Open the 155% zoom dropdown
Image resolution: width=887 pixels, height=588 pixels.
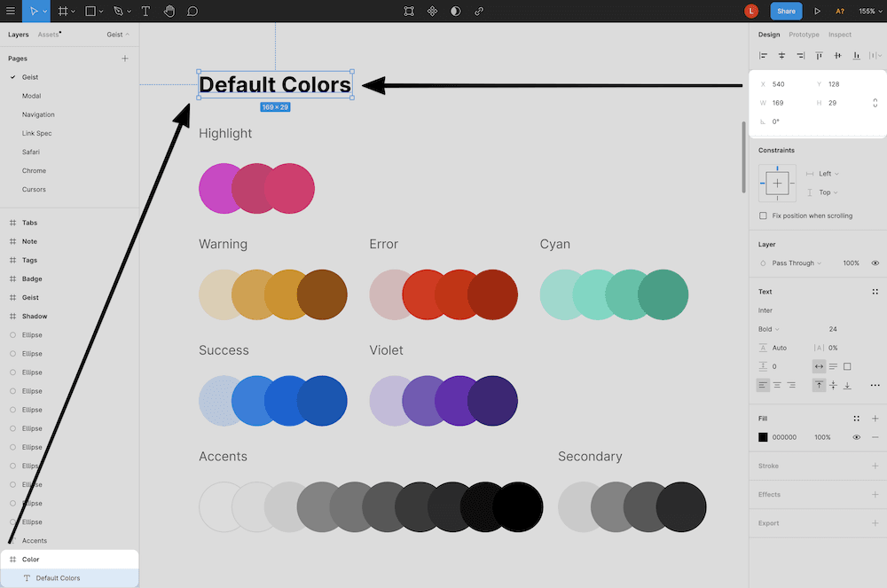coord(869,12)
